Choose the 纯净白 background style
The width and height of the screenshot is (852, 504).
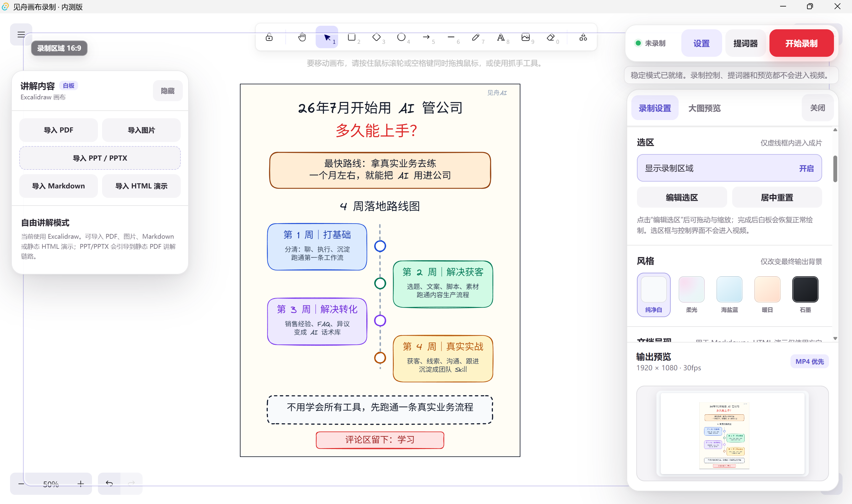click(x=653, y=295)
